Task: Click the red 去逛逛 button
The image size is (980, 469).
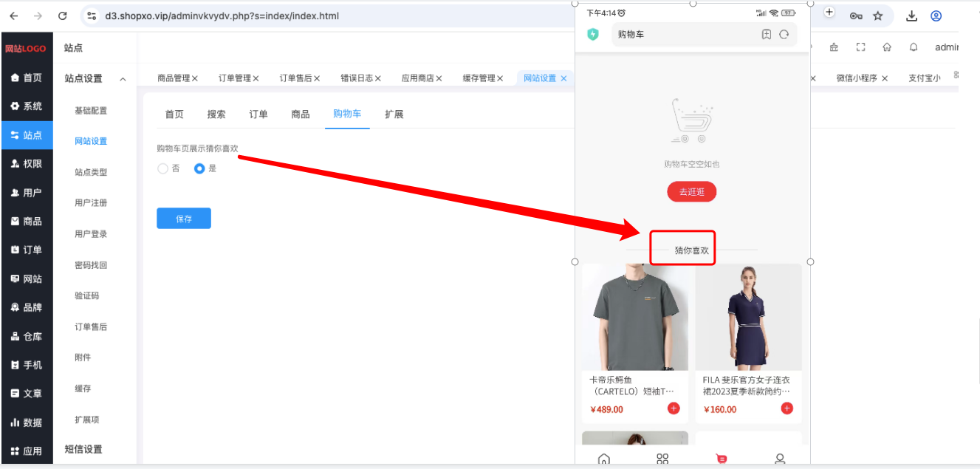Action: [692, 192]
